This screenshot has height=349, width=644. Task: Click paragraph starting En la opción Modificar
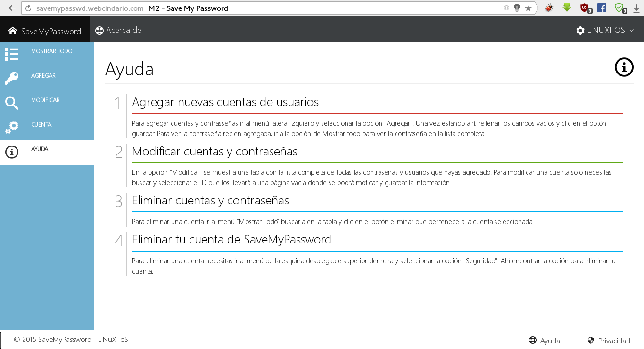click(x=372, y=178)
